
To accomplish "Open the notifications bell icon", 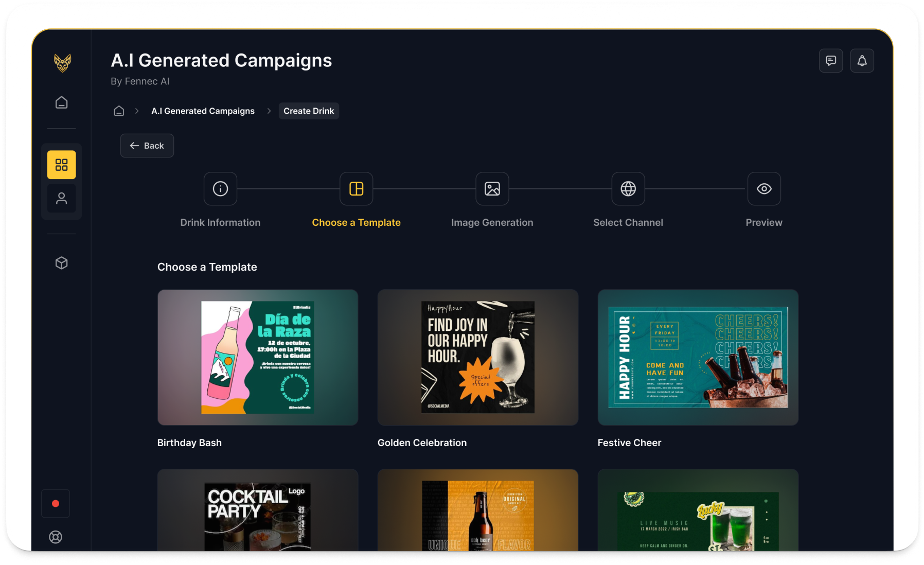I will click(x=862, y=61).
